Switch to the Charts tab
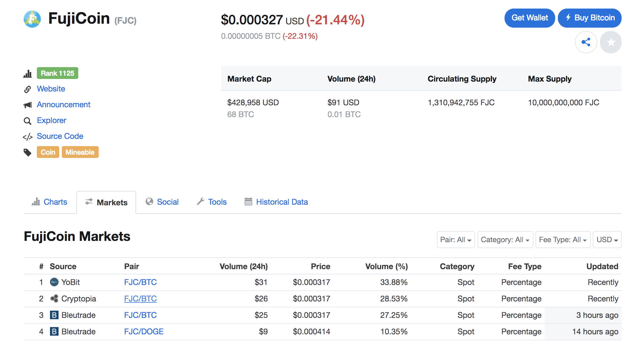The width and height of the screenshot is (644, 360). pyautogui.click(x=49, y=202)
